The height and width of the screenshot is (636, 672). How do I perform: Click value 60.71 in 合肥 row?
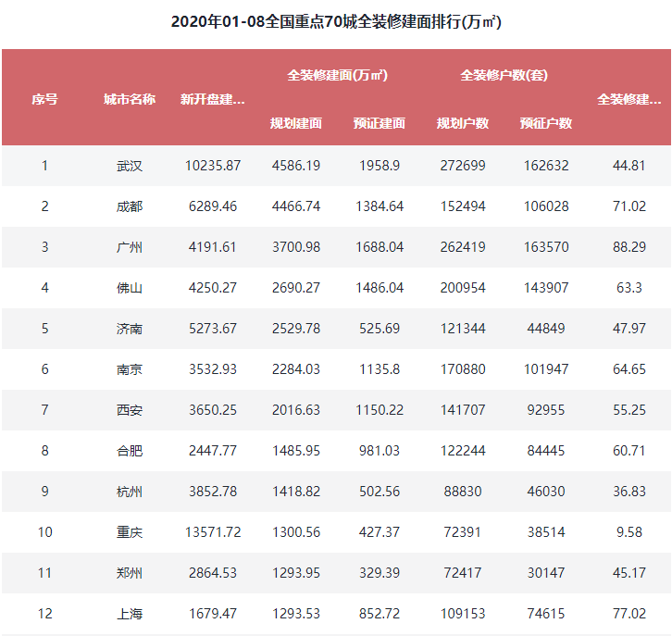click(629, 451)
